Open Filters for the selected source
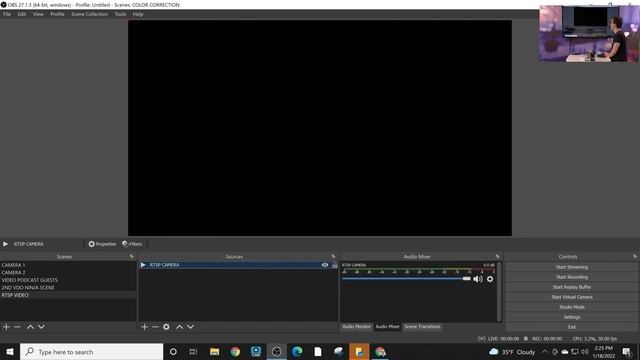Image resolution: width=640 pixels, height=360 pixels. coord(132,244)
